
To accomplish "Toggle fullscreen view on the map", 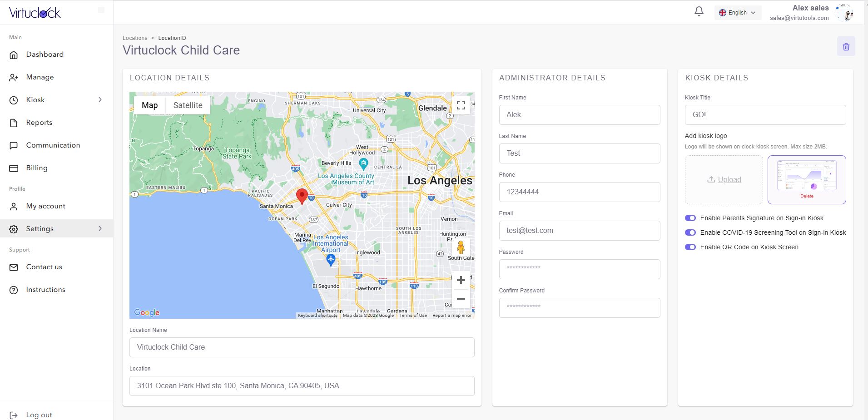I will pyautogui.click(x=461, y=106).
